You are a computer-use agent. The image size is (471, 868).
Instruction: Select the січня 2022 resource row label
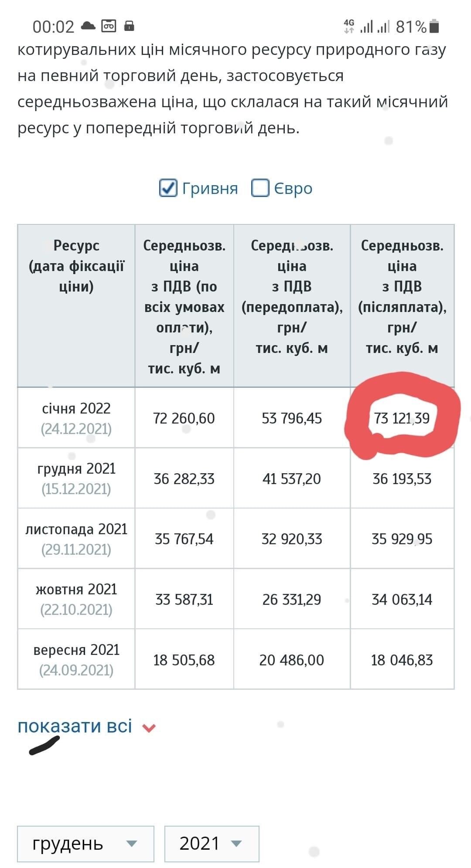pyautogui.click(x=76, y=409)
